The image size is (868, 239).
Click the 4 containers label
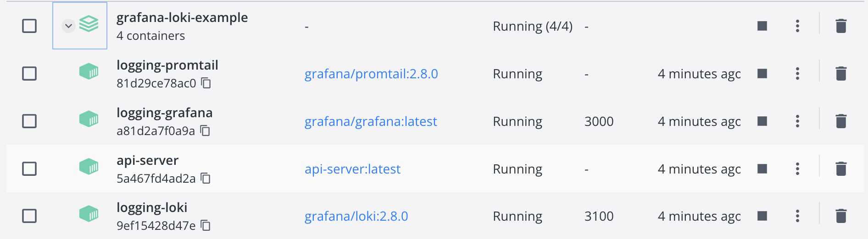pyautogui.click(x=151, y=36)
